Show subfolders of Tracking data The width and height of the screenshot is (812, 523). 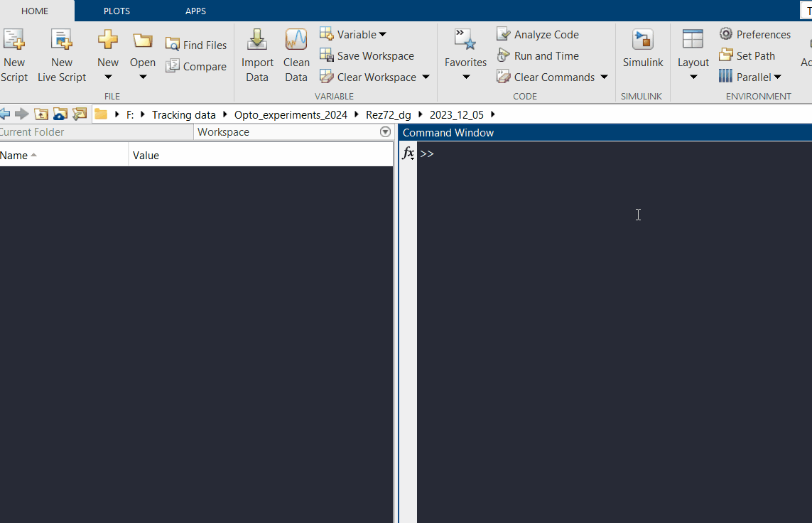coord(224,114)
